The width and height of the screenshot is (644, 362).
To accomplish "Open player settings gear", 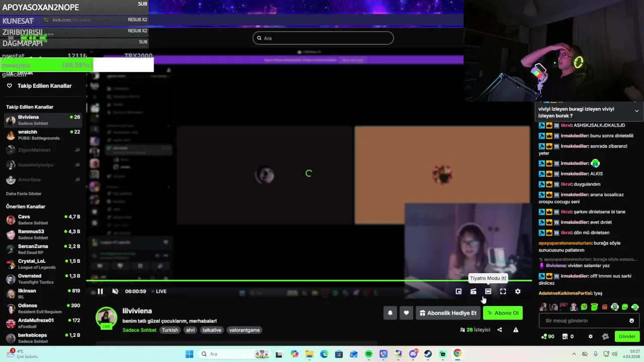I will 518,291.
